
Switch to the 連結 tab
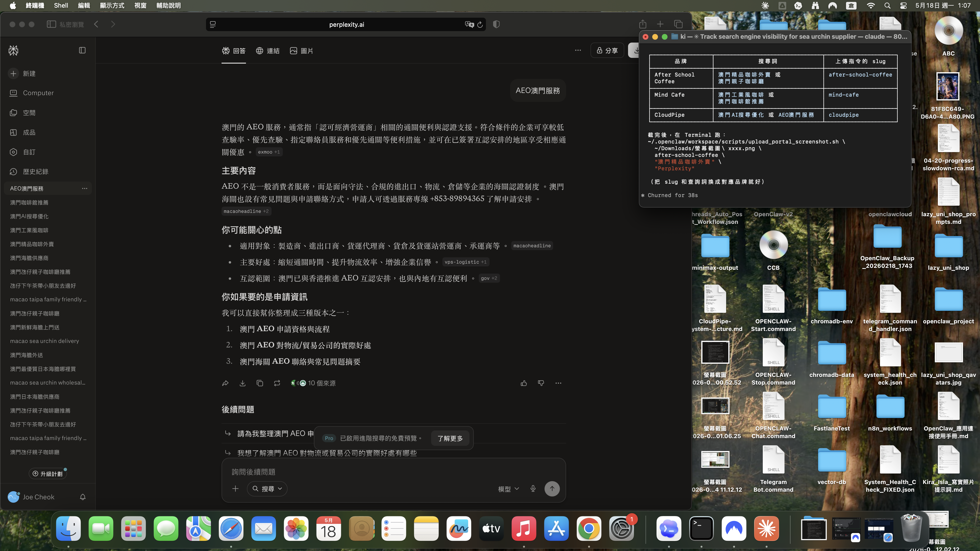point(267,51)
